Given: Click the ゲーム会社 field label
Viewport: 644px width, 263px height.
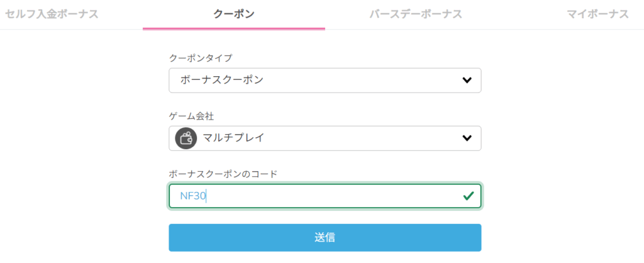Looking at the screenshot, I should pyautogui.click(x=192, y=116).
